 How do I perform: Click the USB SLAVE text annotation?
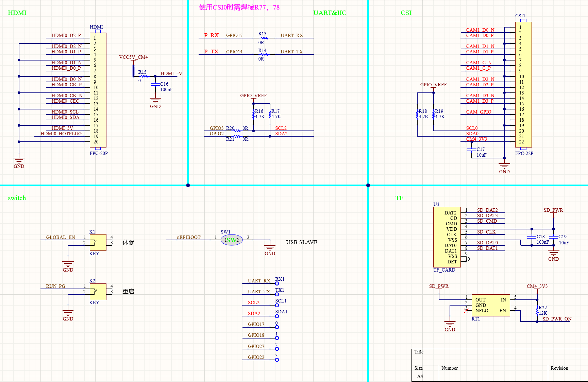coord(302,242)
